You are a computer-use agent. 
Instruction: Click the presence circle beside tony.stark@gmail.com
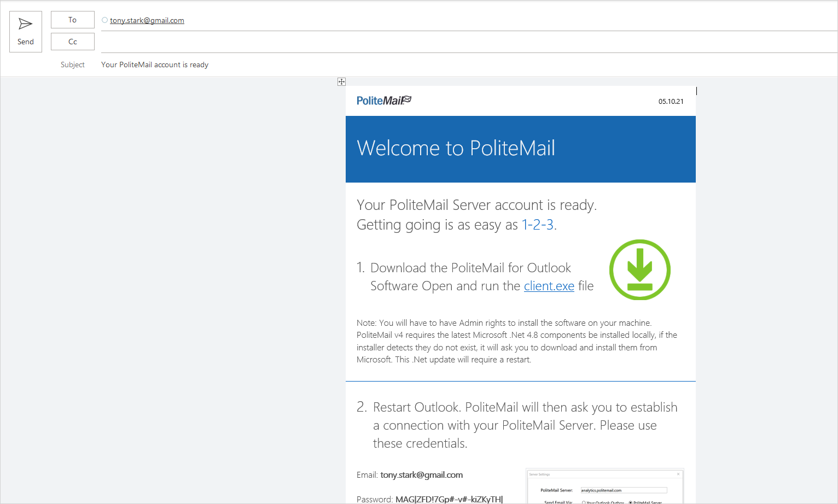click(x=104, y=20)
